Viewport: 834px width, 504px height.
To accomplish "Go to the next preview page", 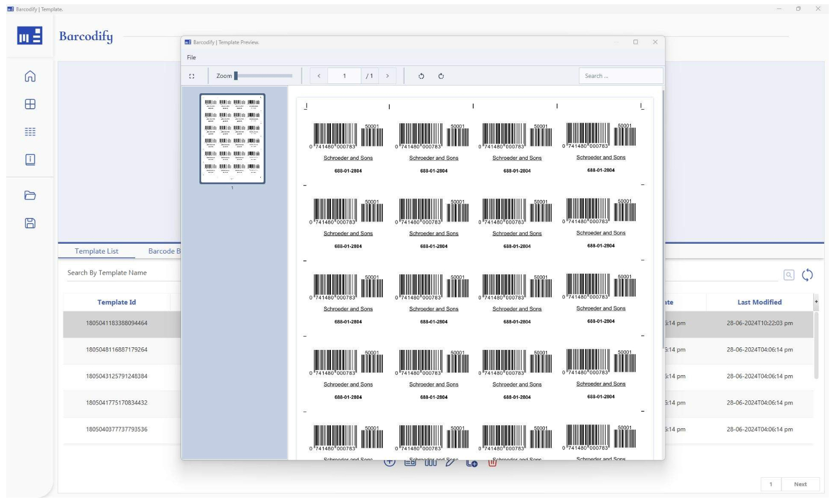I will 388,76.
